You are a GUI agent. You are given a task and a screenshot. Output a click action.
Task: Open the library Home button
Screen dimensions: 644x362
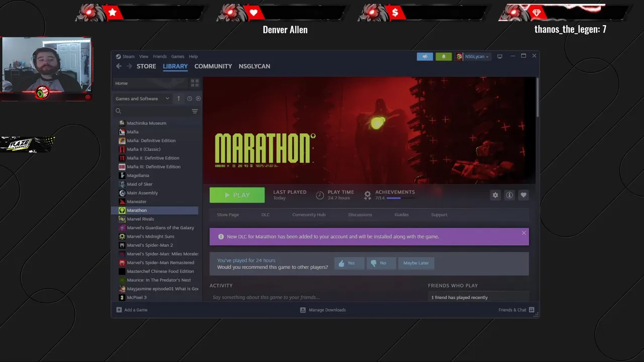click(151, 83)
